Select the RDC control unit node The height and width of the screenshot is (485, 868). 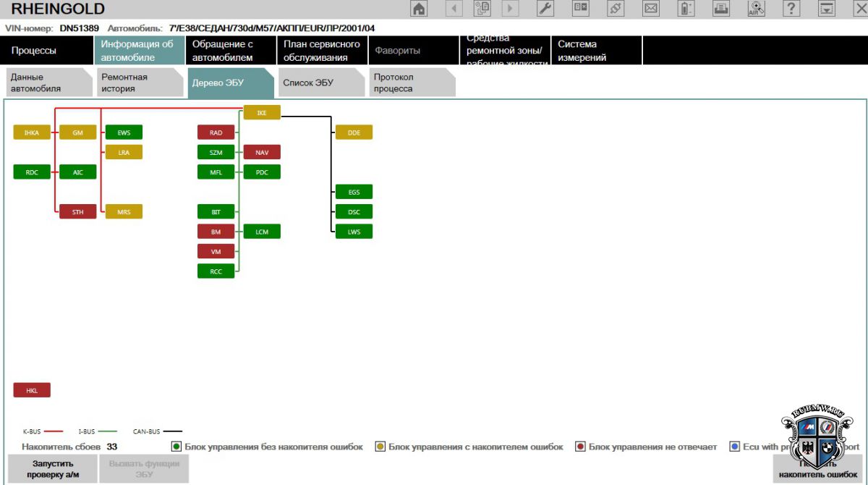pyautogui.click(x=32, y=172)
